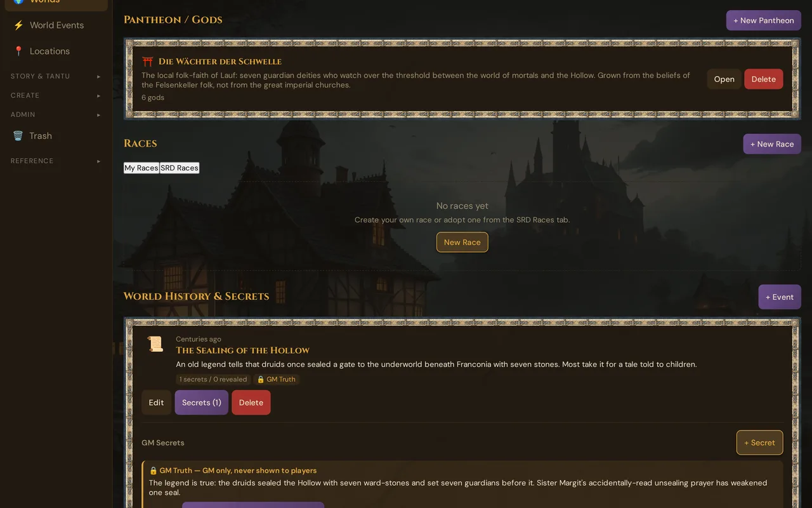Click The Sealing of the Hollow title
This screenshot has height=508, width=812.
click(243, 351)
